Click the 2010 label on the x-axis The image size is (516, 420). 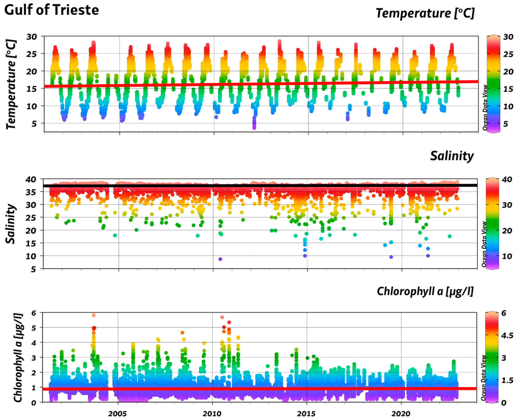(212, 413)
